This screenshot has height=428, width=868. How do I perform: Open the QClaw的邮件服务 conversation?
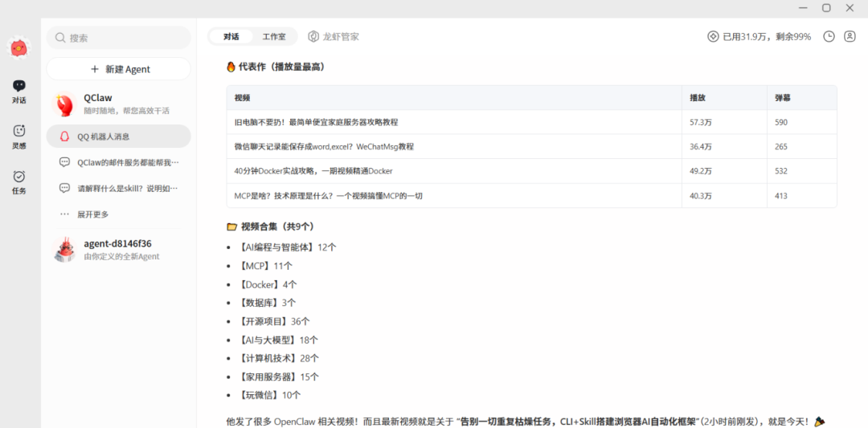[x=118, y=162]
